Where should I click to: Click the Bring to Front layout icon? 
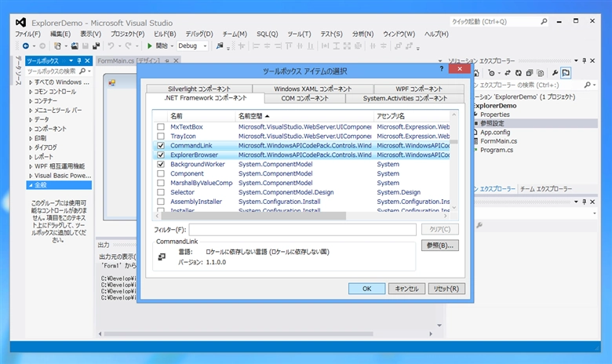click(x=398, y=46)
